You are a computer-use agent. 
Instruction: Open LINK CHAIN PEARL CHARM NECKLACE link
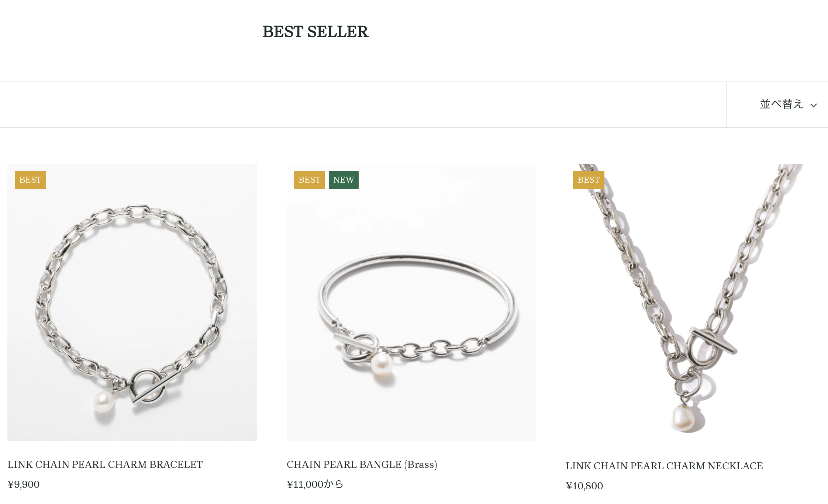pos(664,466)
